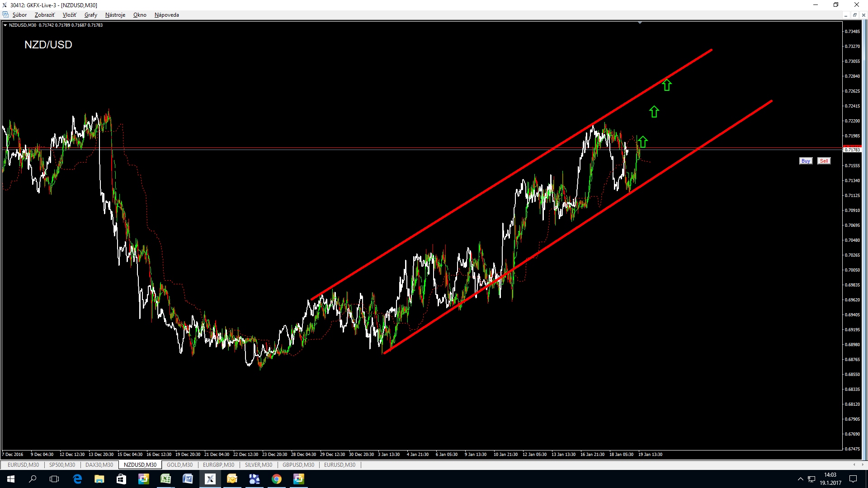Open the Grafy menu

[90, 15]
